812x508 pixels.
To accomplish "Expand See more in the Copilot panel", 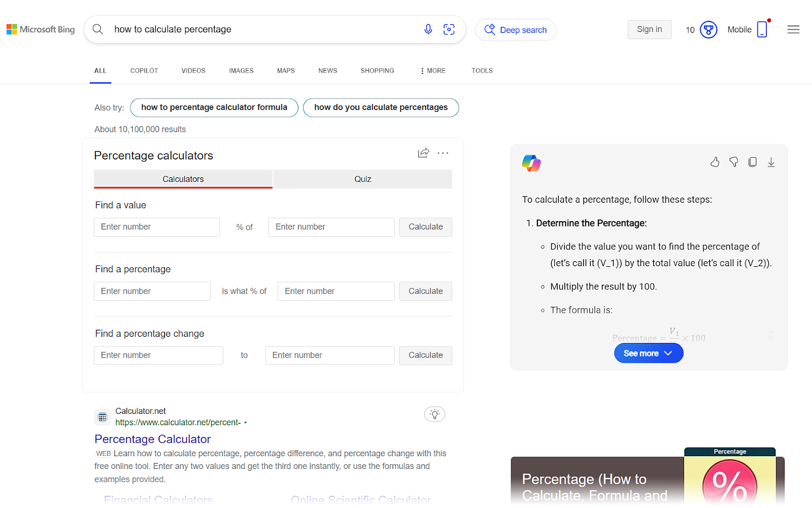I will click(648, 353).
